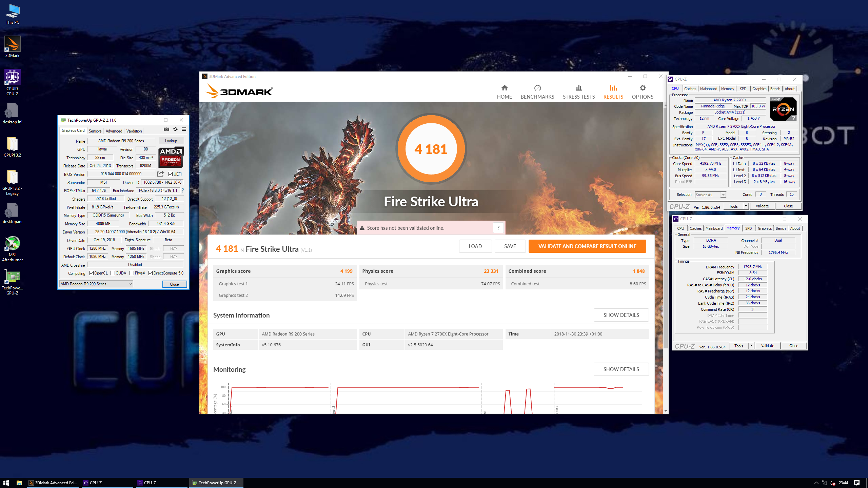Show details for System information
This screenshot has width=868, height=488.
click(x=621, y=315)
